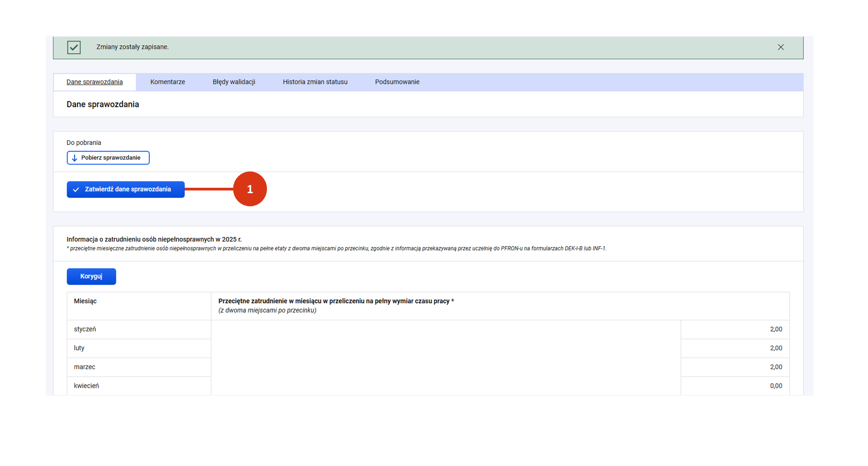Screen dimensions: 868x466
Task: Switch to the Dane sprawozdania tab
Action: (x=95, y=82)
